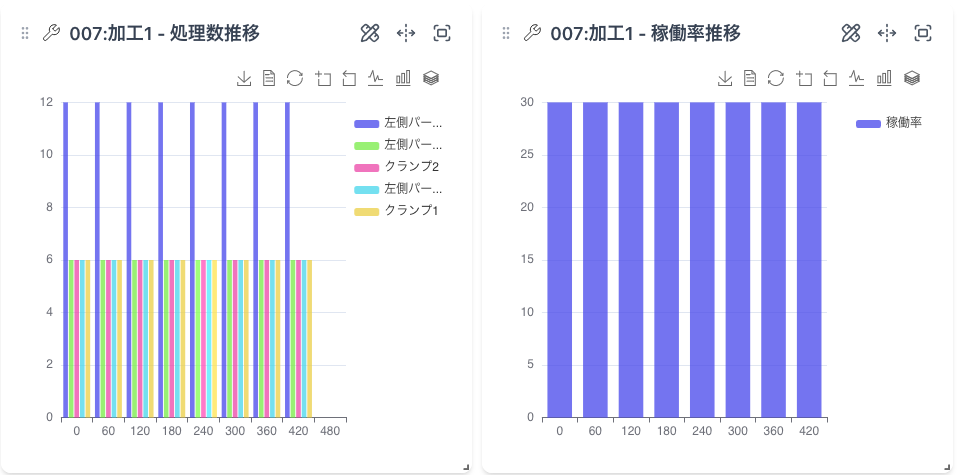Fullscreen the 稼働率推移 panel
The width and height of the screenshot is (958, 475).
923,34
